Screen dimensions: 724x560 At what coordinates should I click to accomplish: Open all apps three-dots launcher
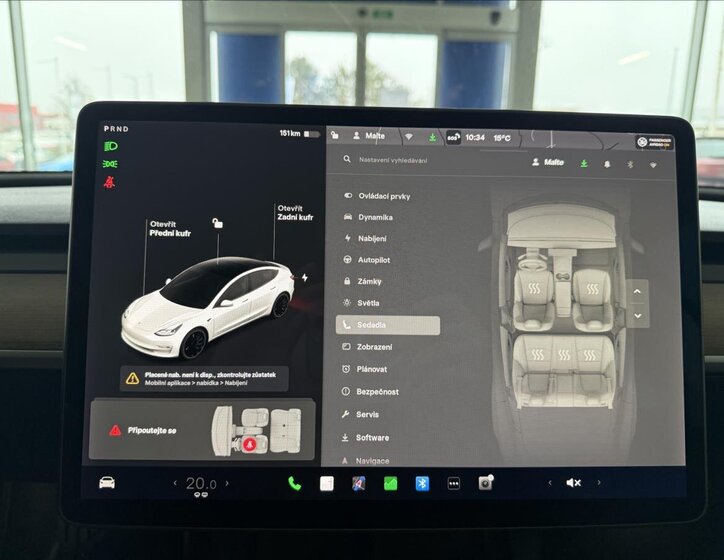tap(454, 483)
